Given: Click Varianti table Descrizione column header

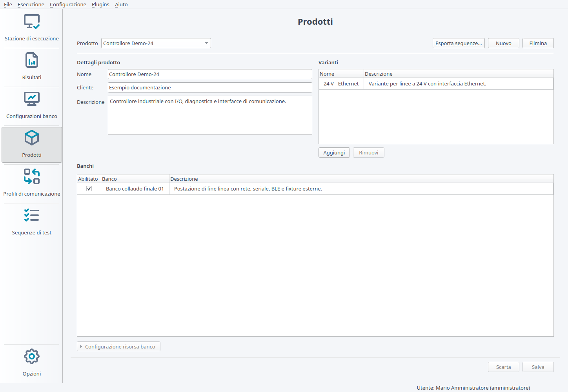Looking at the screenshot, I should click(459, 74).
